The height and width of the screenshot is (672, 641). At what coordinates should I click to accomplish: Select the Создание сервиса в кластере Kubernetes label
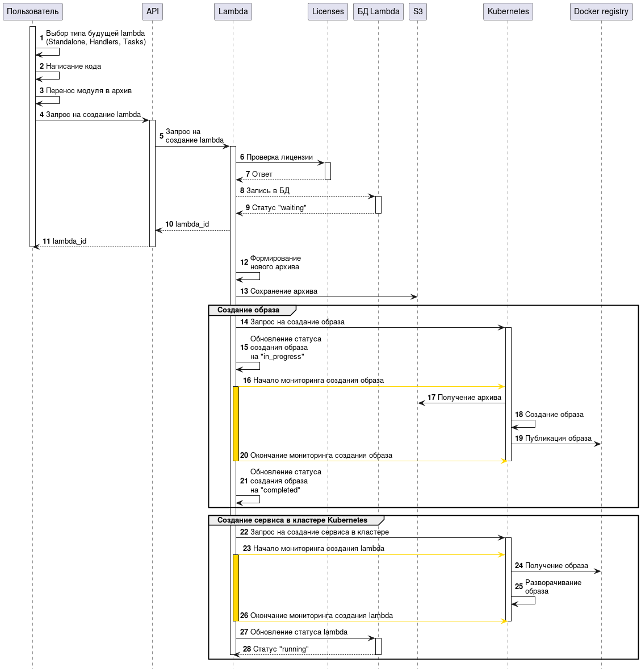(292, 520)
